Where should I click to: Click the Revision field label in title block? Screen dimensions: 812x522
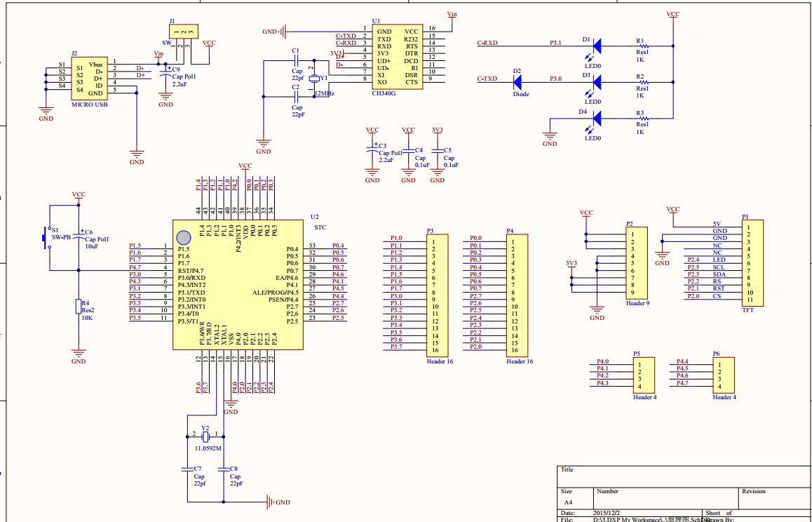[x=754, y=491]
